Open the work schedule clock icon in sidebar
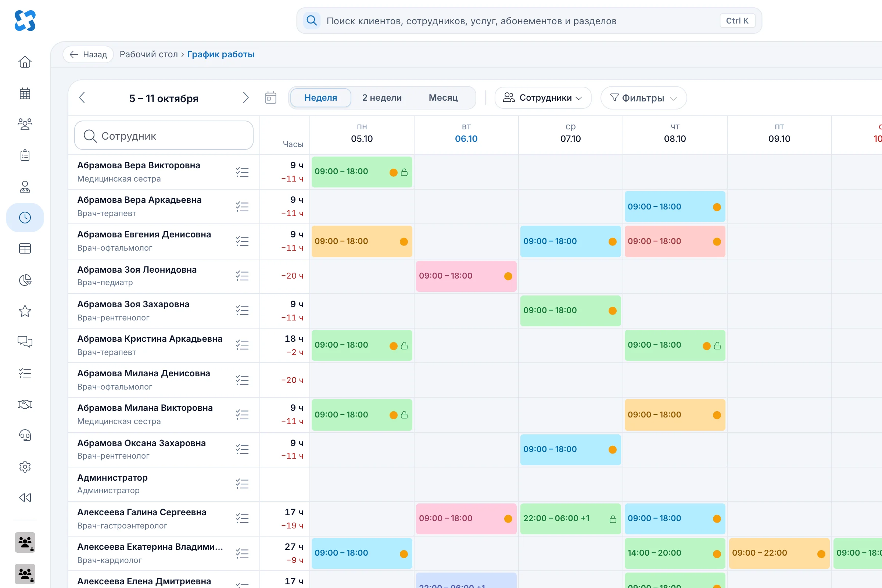Image resolution: width=882 pixels, height=588 pixels. click(25, 218)
